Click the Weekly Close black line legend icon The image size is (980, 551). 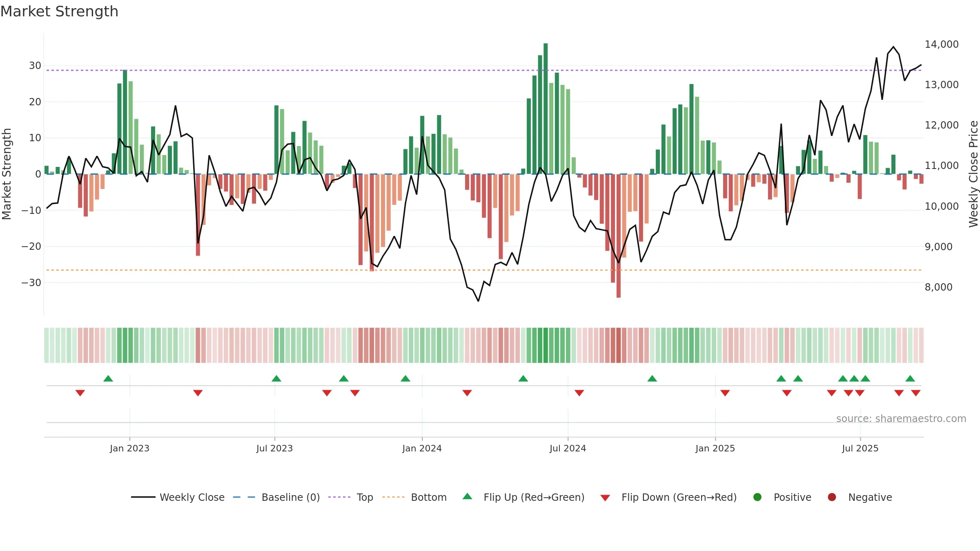(143, 497)
